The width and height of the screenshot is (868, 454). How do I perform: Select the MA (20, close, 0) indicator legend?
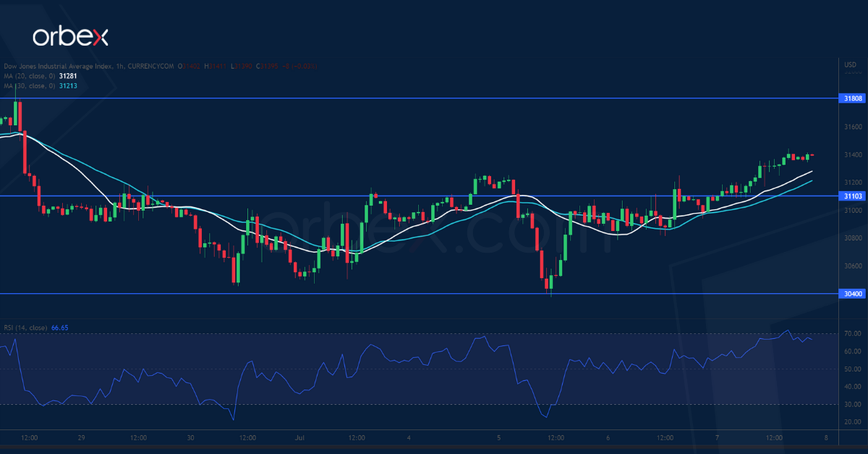pyautogui.click(x=29, y=76)
